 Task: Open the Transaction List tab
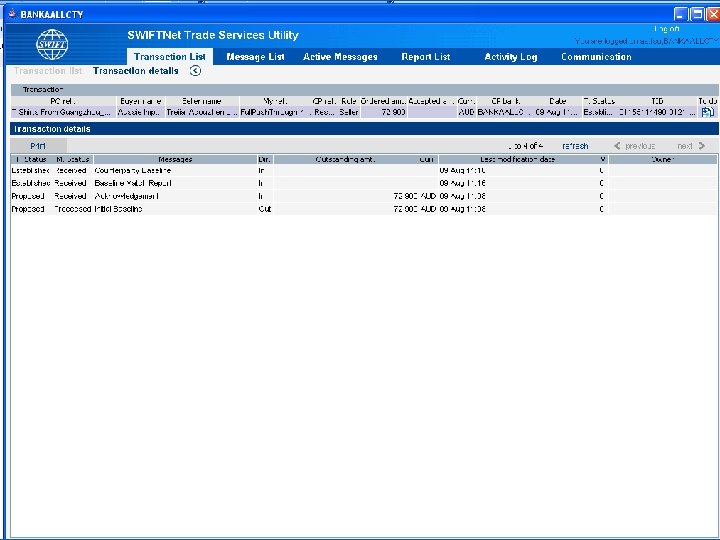tap(169, 56)
